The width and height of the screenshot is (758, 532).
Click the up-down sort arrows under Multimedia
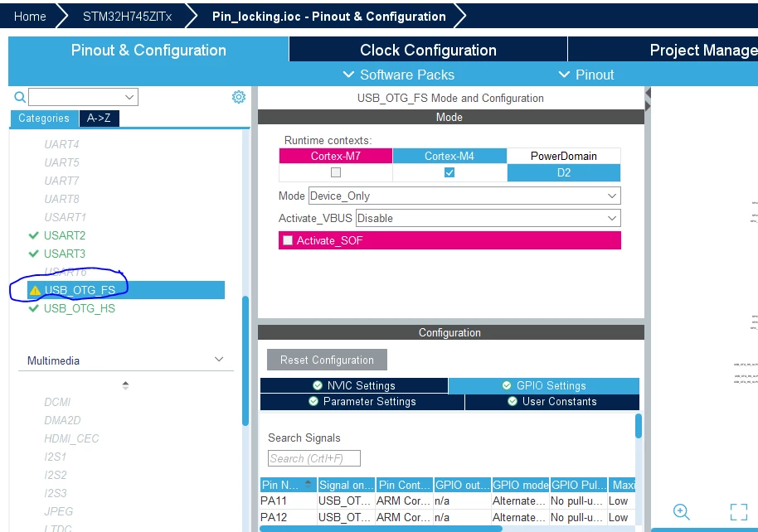click(x=126, y=385)
